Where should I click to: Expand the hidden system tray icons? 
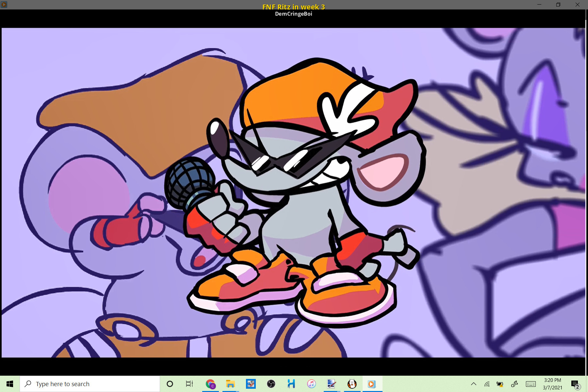tap(473, 384)
